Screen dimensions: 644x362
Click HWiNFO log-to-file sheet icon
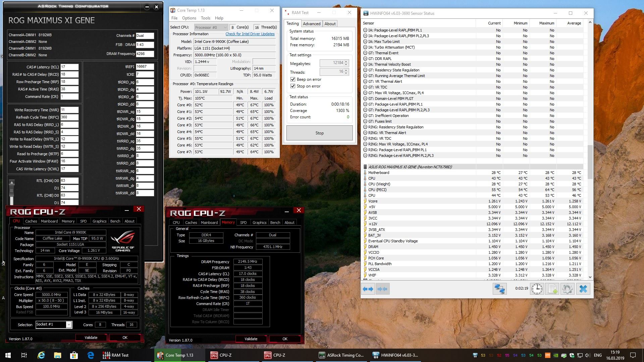(x=552, y=289)
